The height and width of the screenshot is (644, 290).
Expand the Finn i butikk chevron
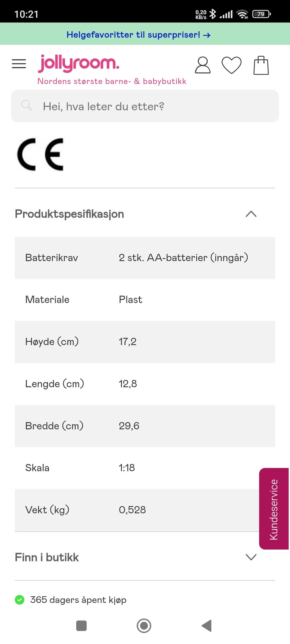251,557
